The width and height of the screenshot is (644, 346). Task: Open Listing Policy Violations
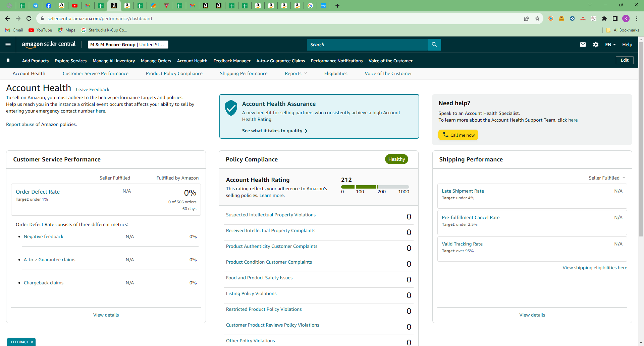pos(251,293)
